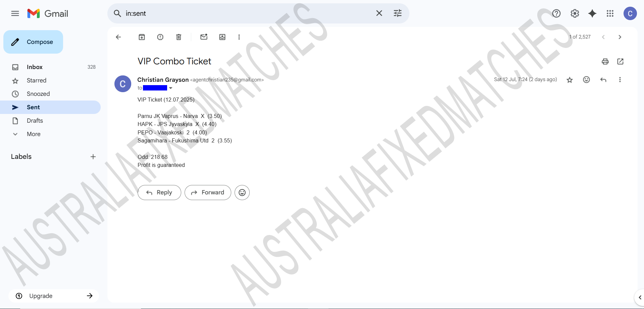Open the Sent folder

[x=50, y=107]
